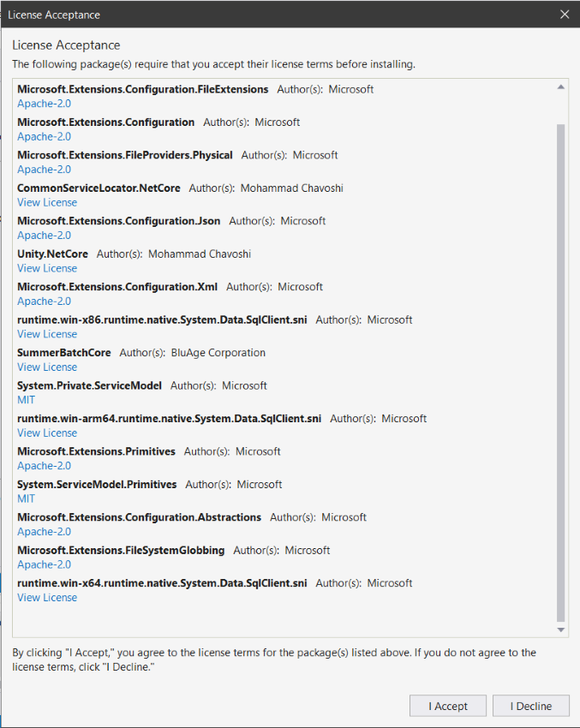The image size is (580, 728).
Task: Open Apache-2.0 license for Microsoft.Extensions.Configuration.FileExtensions
Action: click(x=44, y=104)
